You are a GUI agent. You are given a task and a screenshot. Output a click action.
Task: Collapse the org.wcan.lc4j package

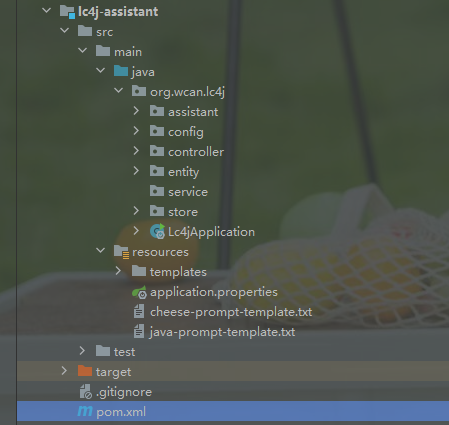[x=118, y=90]
